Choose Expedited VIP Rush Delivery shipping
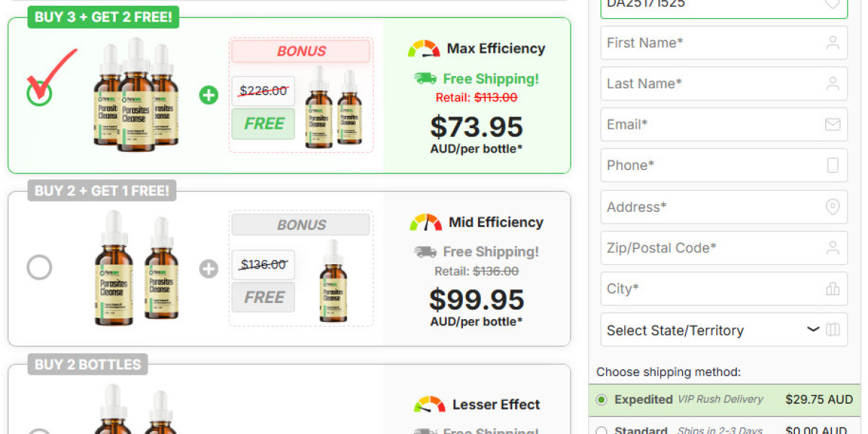Viewport: 868px width, 434px height. pos(601,399)
